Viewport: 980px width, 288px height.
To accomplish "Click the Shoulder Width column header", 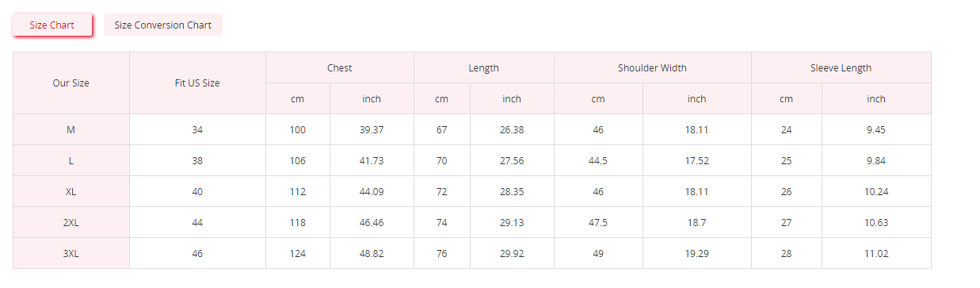I will click(x=653, y=68).
